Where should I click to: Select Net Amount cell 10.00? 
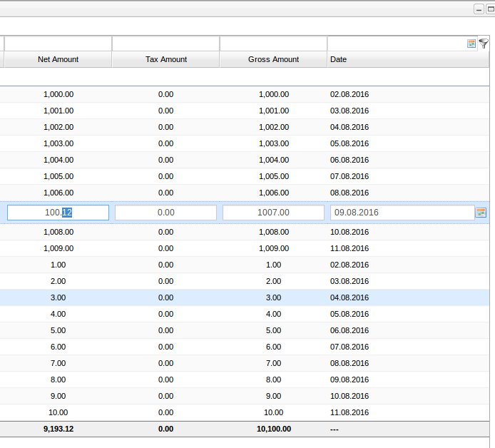[58, 412]
